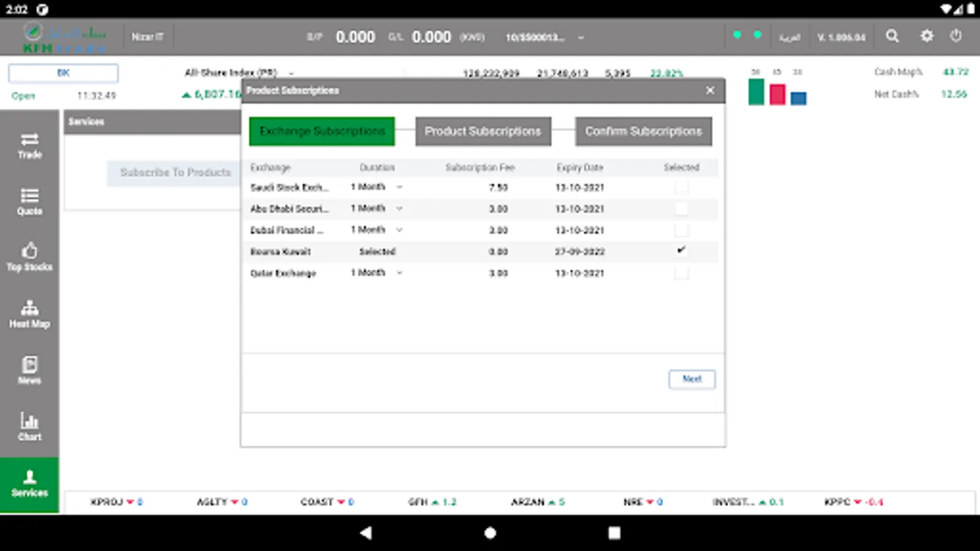Click the Next button
Viewport: 980px width, 551px height.
tap(692, 379)
